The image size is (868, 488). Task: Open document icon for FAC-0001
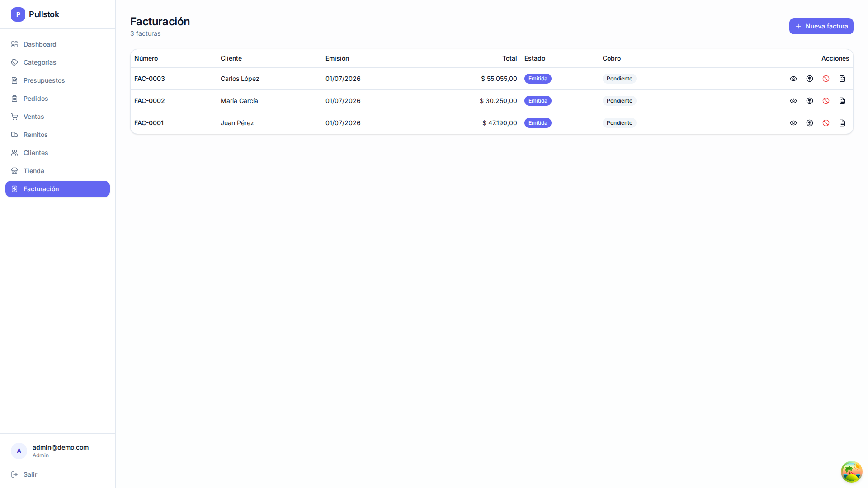pos(842,123)
